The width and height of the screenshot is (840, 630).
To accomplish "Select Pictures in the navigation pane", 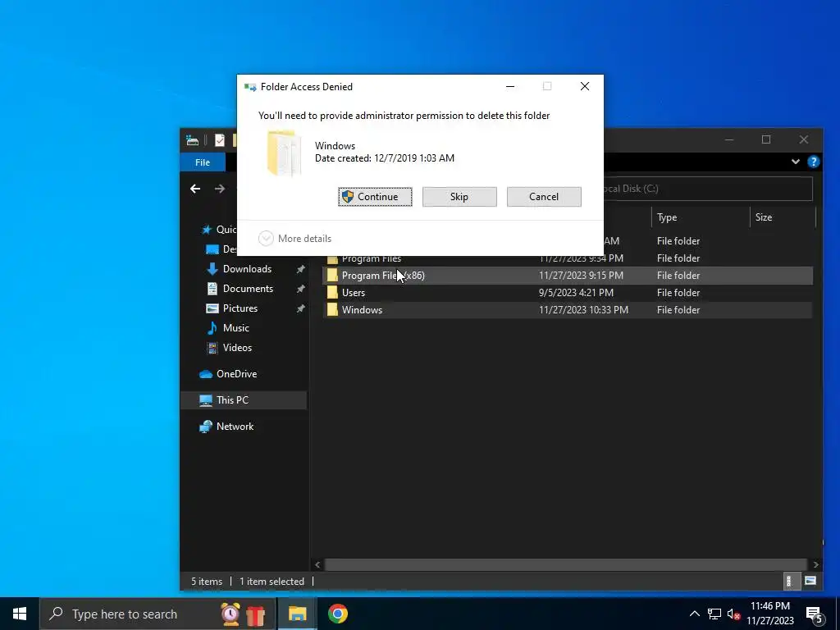I will (240, 308).
